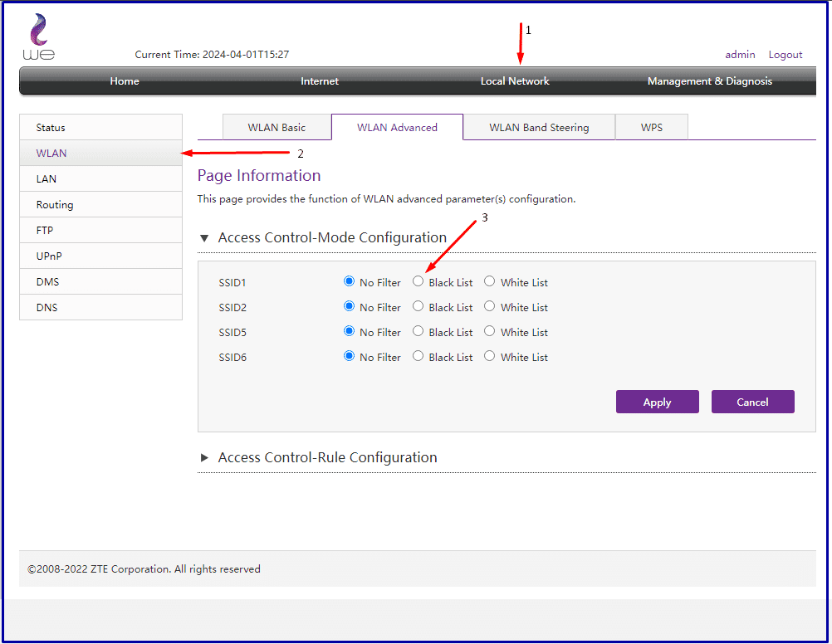Open the WPS tab
The width and height of the screenshot is (832, 644).
click(x=652, y=128)
